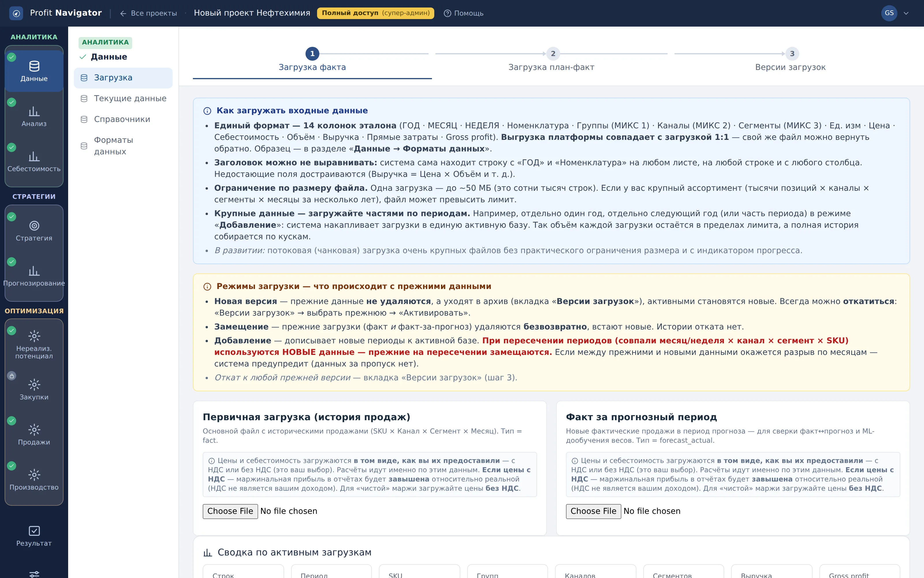Open the Производство section
The height and width of the screenshot is (578, 924).
[34, 480]
